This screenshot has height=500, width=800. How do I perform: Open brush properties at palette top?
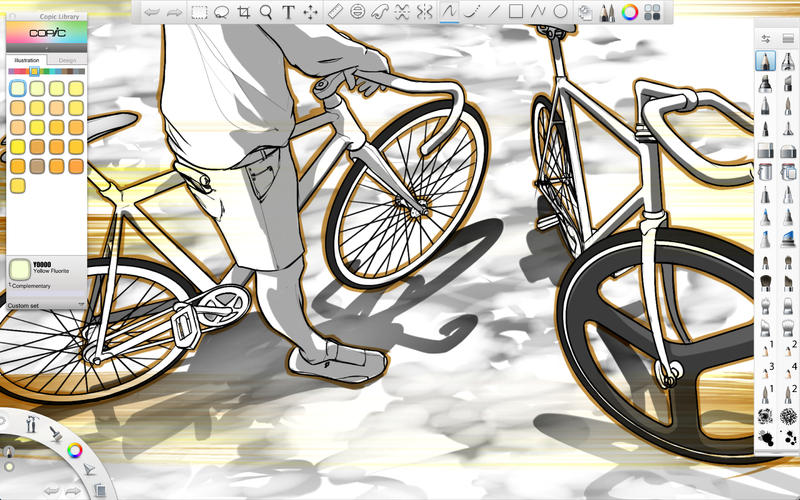[766, 38]
